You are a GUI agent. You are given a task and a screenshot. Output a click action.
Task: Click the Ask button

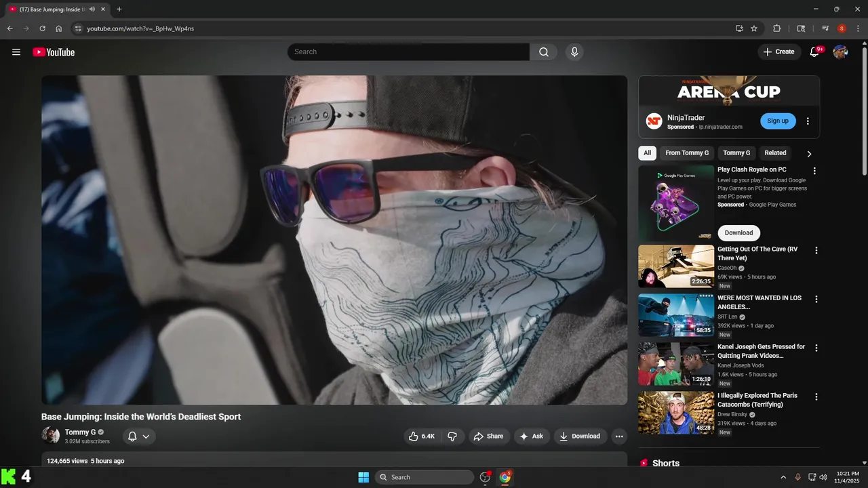(x=532, y=436)
